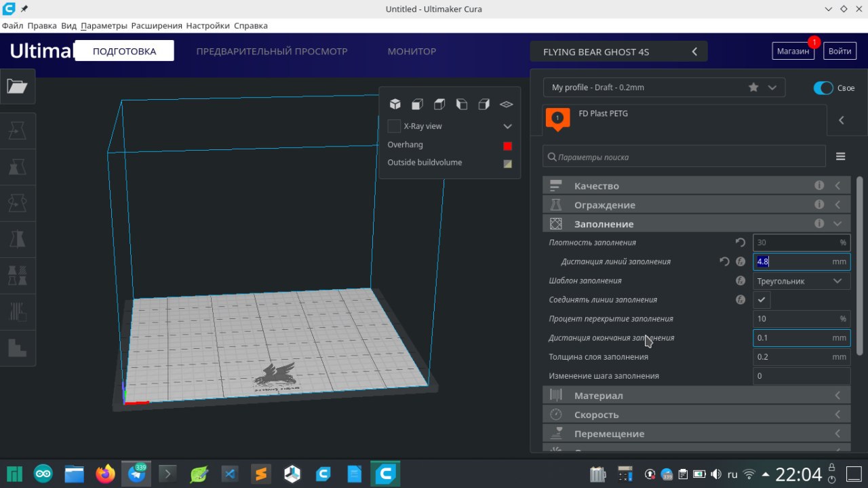Open the Вид menu

[68, 26]
